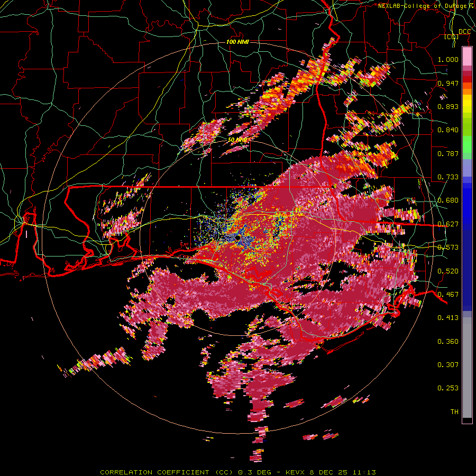
Task: Click the 0.307 legend value
Action: 448,365
